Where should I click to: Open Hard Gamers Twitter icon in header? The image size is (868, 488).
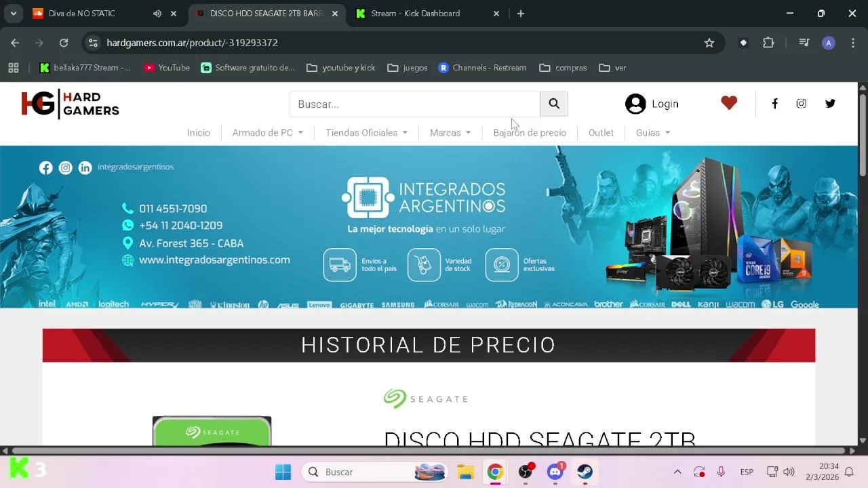click(830, 104)
